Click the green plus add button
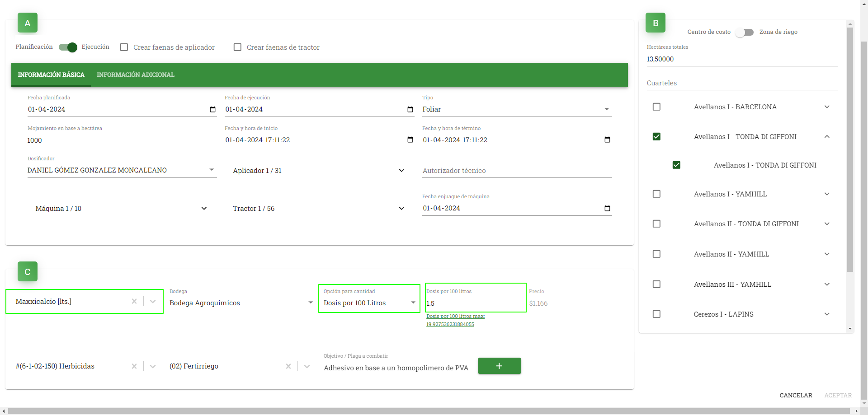Viewport: 868px width, 415px height. click(x=499, y=366)
